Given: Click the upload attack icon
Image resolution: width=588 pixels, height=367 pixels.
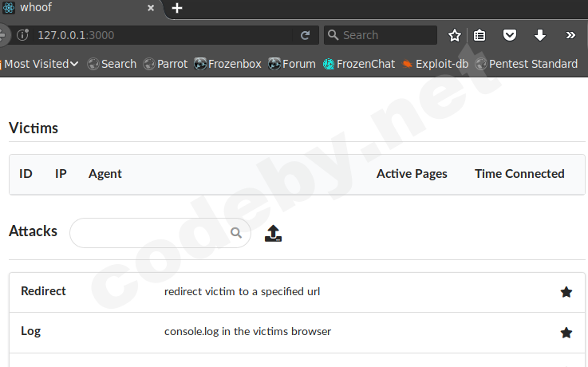Looking at the screenshot, I should (274, 233).
